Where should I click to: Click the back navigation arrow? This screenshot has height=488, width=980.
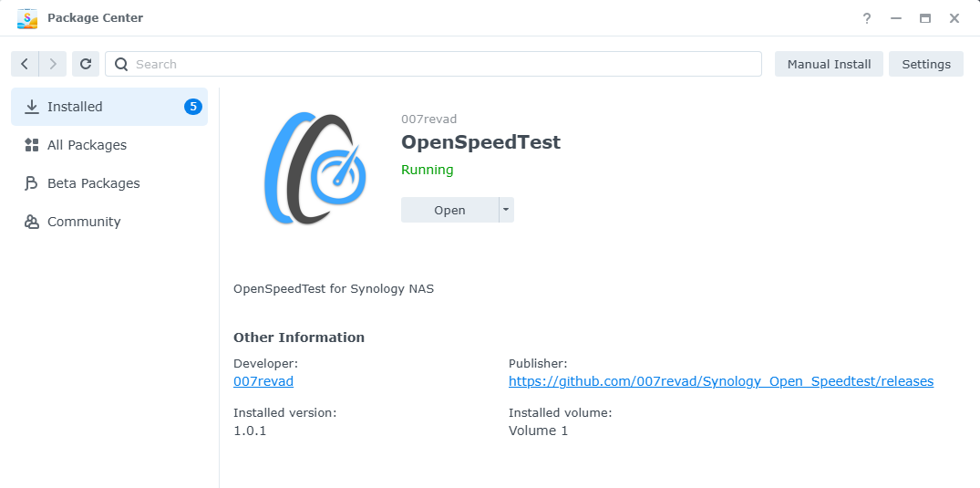pyautogui.click(x=25, y=64)
